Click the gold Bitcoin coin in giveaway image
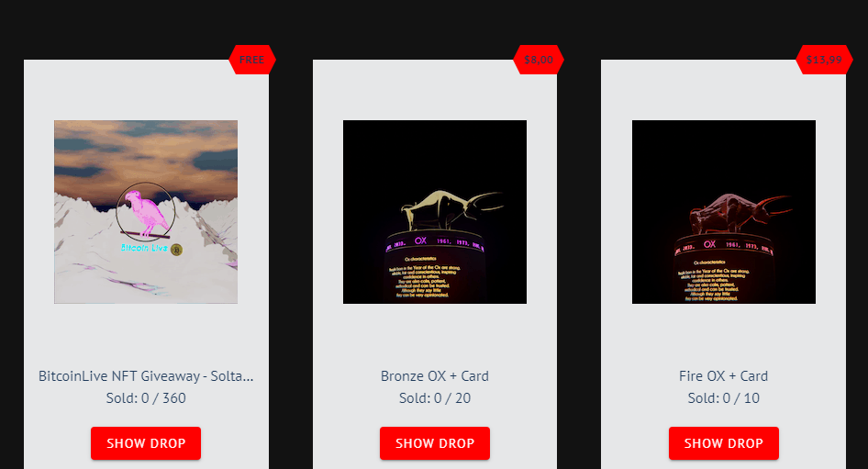868x469 pixels. click(176, 250)
